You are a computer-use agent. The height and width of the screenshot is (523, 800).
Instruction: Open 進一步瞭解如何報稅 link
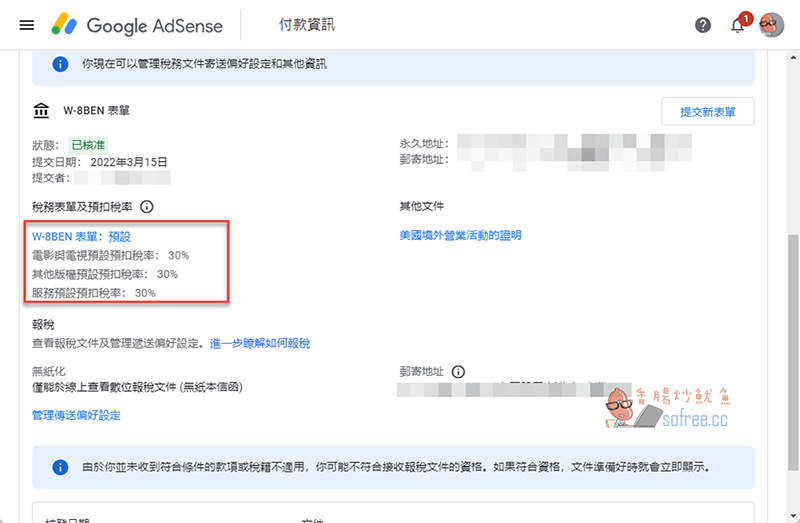[260, 343]
